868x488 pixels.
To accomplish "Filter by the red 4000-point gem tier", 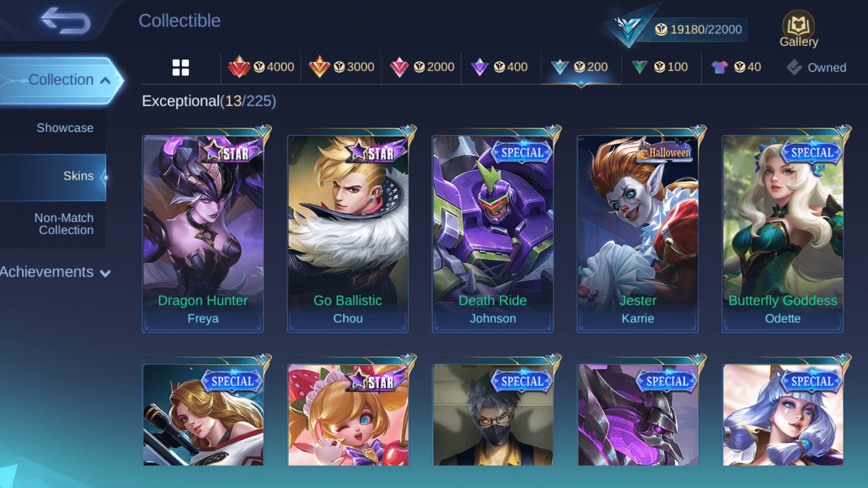I will pos(261,67).
